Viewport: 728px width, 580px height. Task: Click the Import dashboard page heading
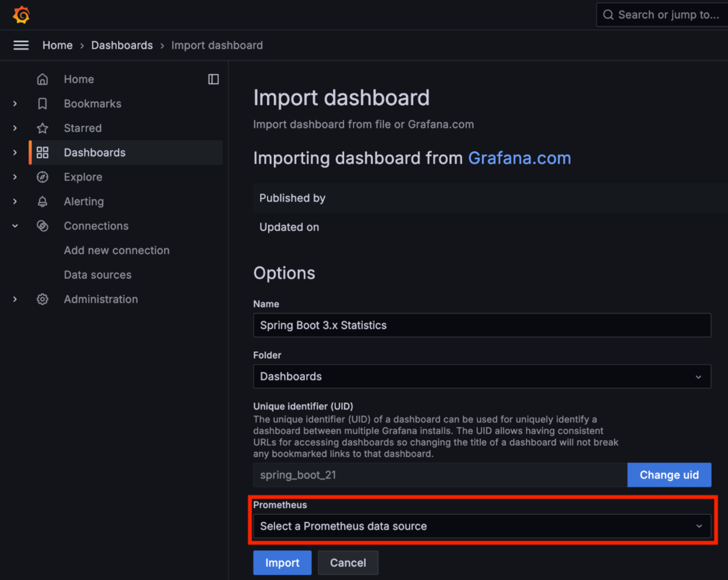(x=341, y=98)
